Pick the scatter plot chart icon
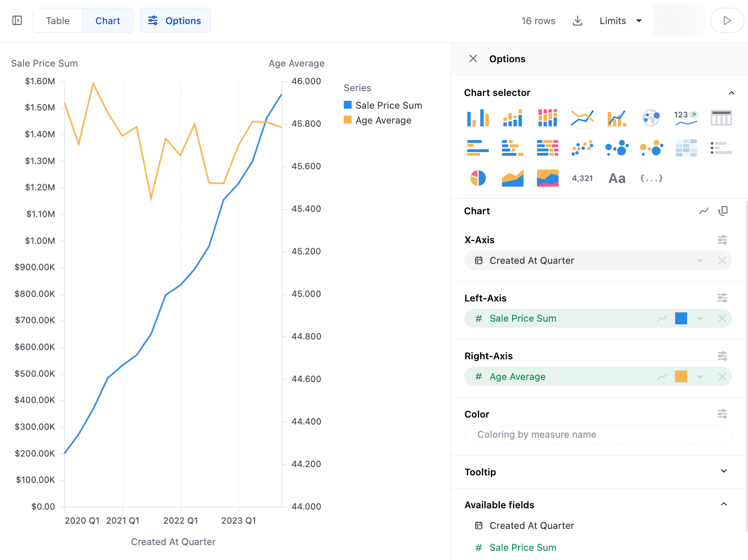 pyautogui.click(x=582, y=148)
